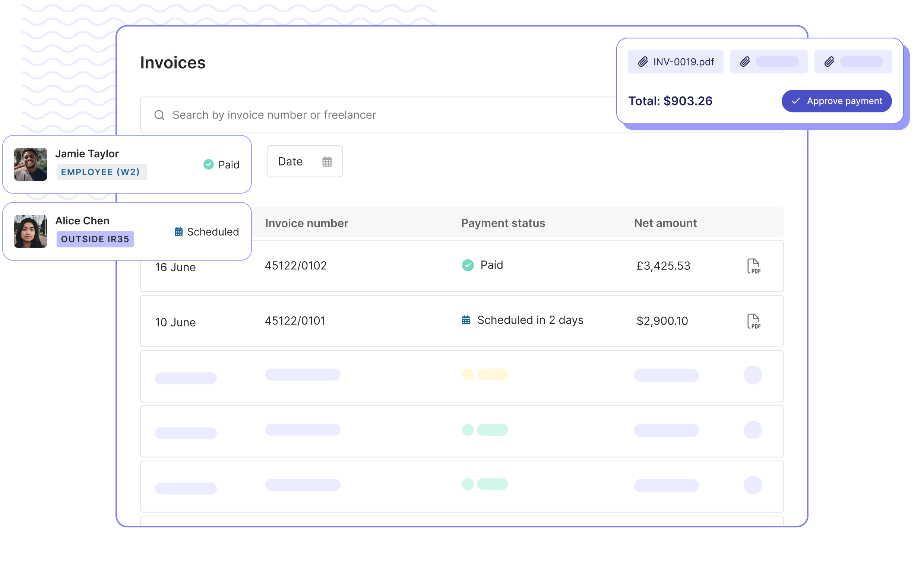The image size is (924, 585).
Task: Click the search magnifier icon
Action: point(159,115)
